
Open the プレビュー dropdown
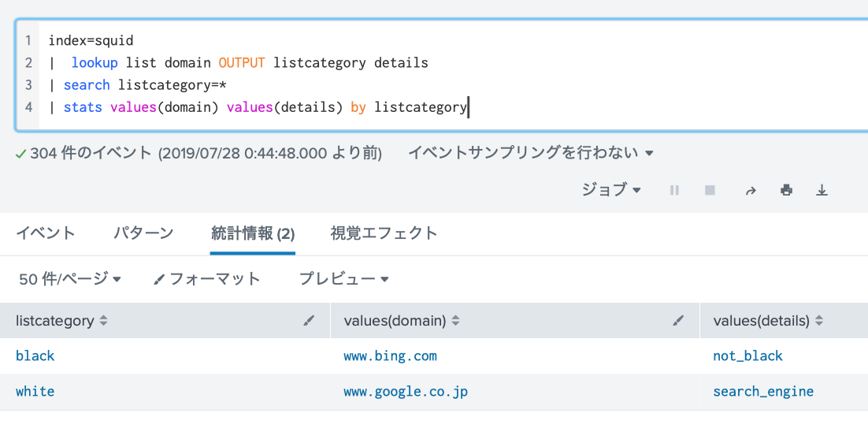point(343,278)
